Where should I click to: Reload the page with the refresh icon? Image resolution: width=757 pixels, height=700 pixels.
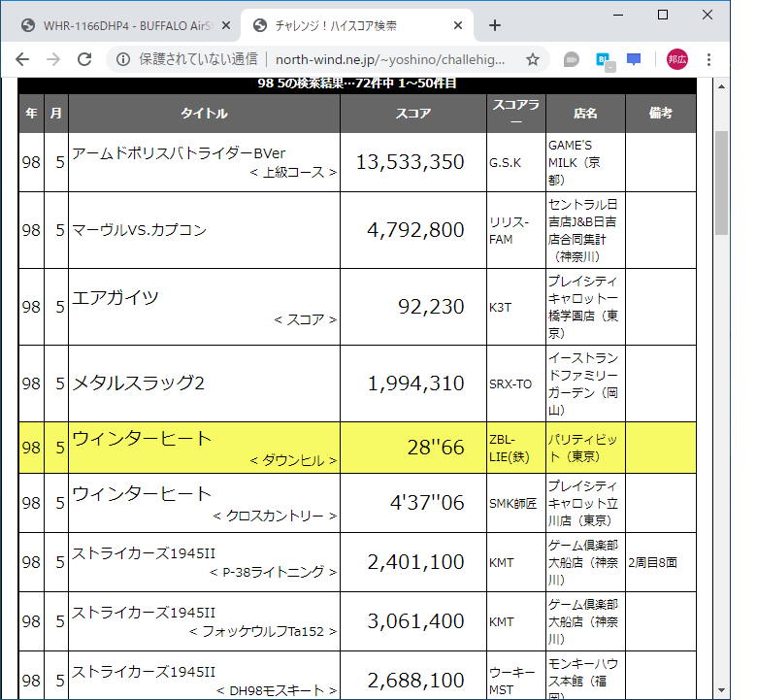point(84,59)
